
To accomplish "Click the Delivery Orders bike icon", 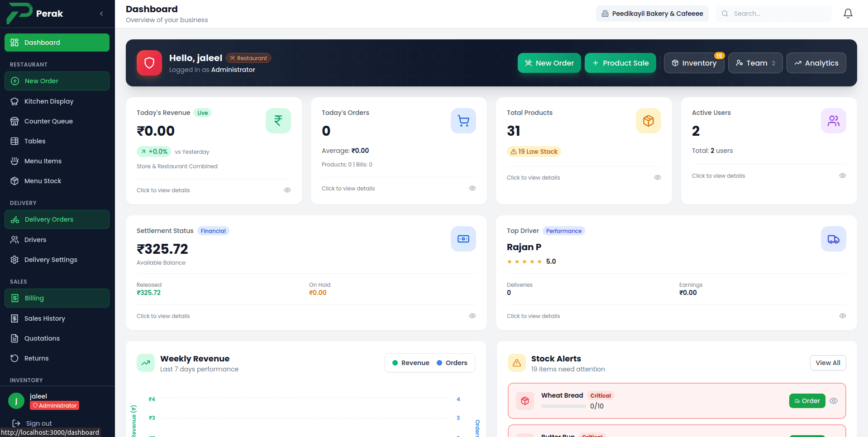I will (15, 219).
